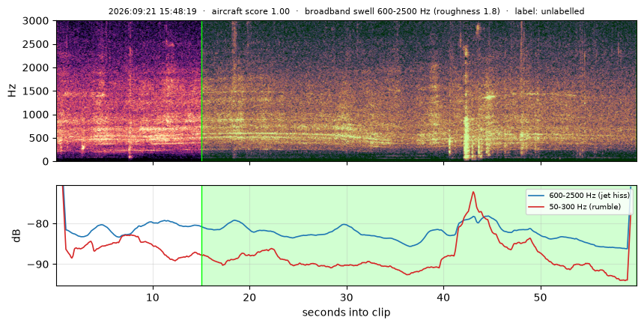Click the 2500 tick label on Hz axis

point(36,44)
